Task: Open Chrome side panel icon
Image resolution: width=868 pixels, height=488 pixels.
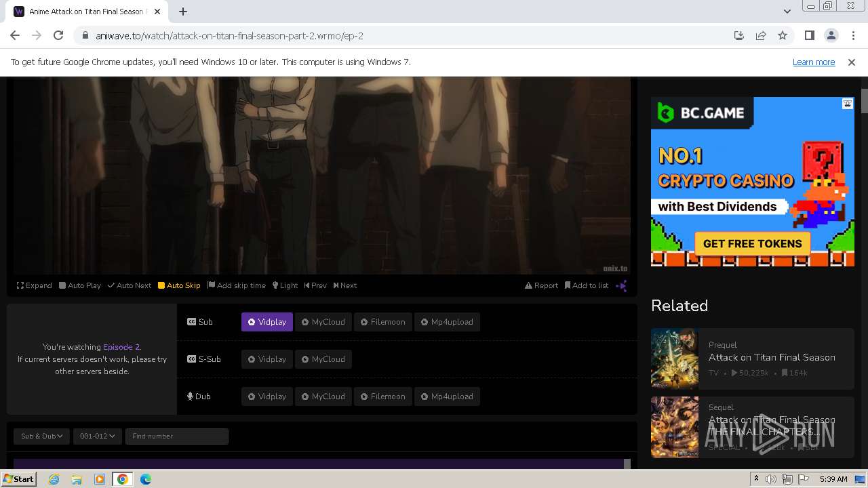Action: coord(809,35)
